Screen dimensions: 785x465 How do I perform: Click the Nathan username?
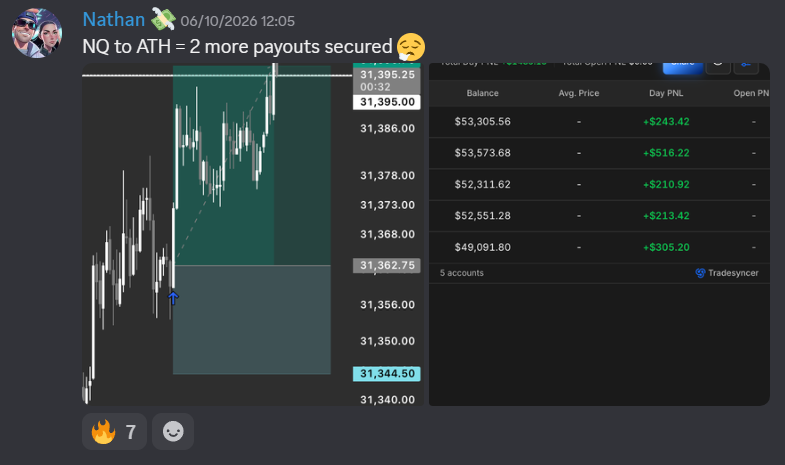point(114,20)
